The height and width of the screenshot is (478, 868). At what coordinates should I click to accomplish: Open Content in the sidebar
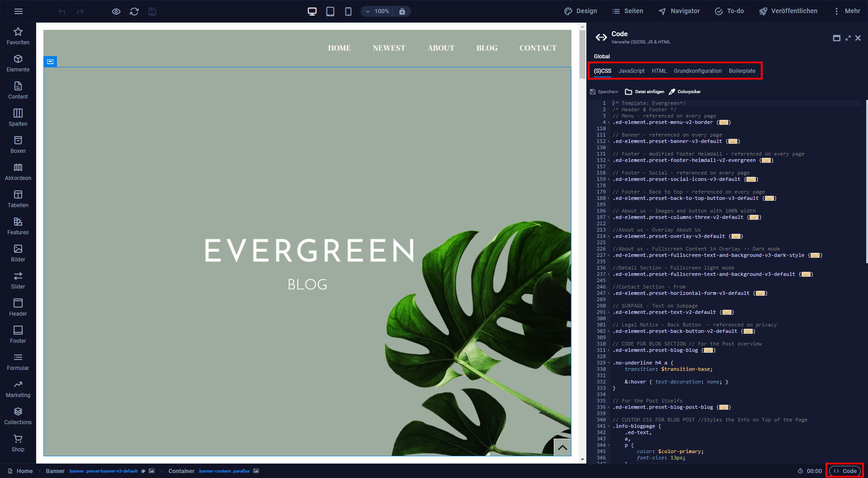[x=18, y=90]
